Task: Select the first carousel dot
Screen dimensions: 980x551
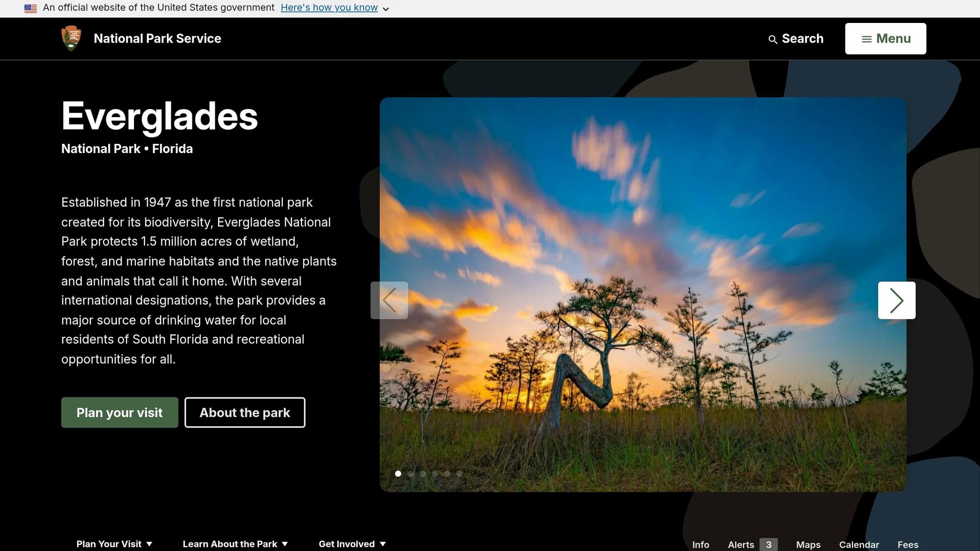Action: pos(398,474)
